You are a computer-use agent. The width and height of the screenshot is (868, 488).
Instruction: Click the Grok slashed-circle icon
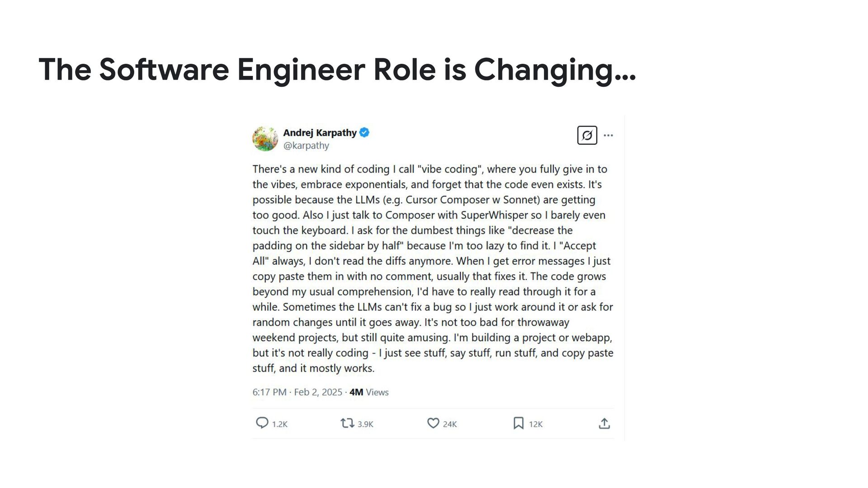(587, 135)
